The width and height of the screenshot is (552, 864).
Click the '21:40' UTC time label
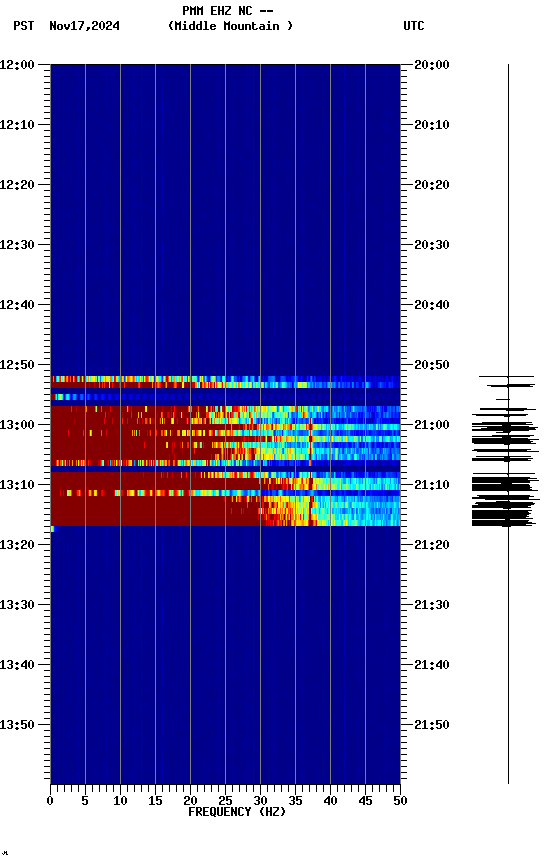tap(432, 665)
